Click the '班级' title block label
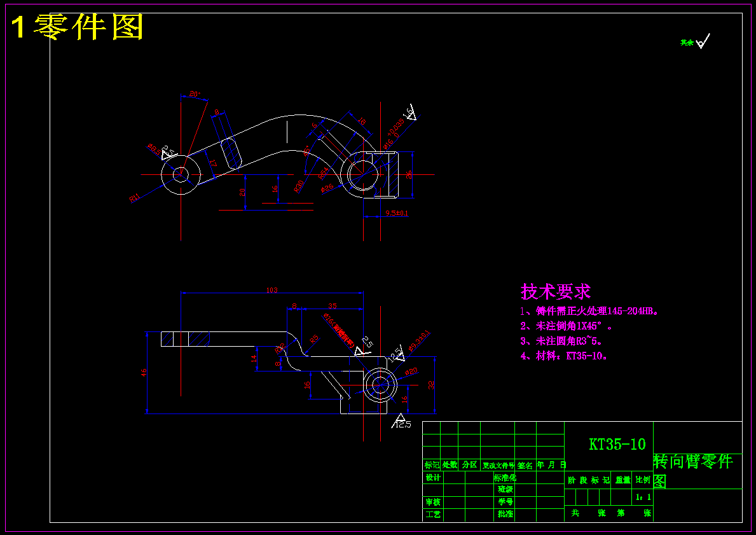Image resolution: width=756 pixels, height=535 pixels. [x=505, y=489]
